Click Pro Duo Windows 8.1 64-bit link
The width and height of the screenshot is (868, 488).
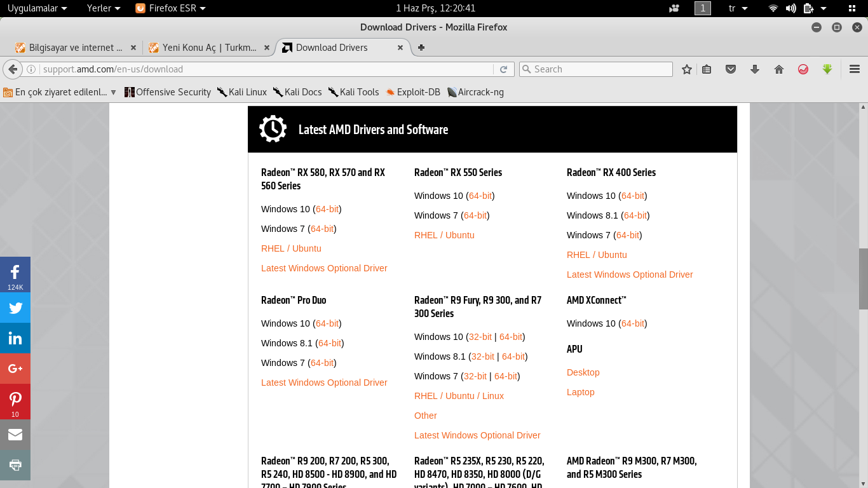pos(330,343)
